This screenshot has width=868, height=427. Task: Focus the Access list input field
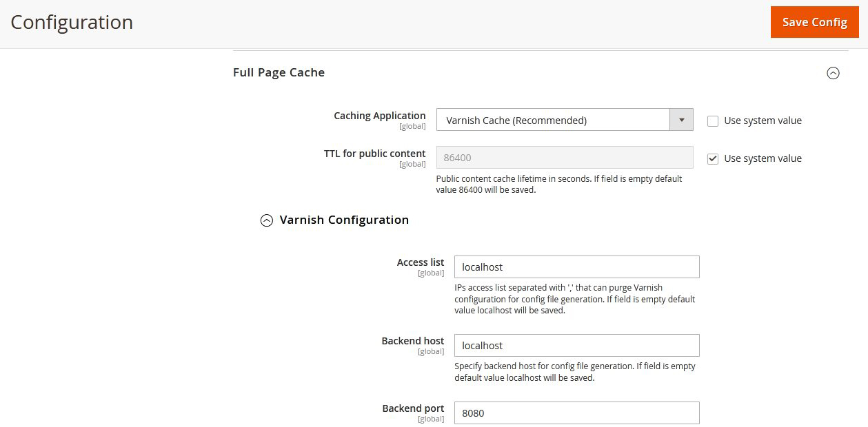coord(576,267)
